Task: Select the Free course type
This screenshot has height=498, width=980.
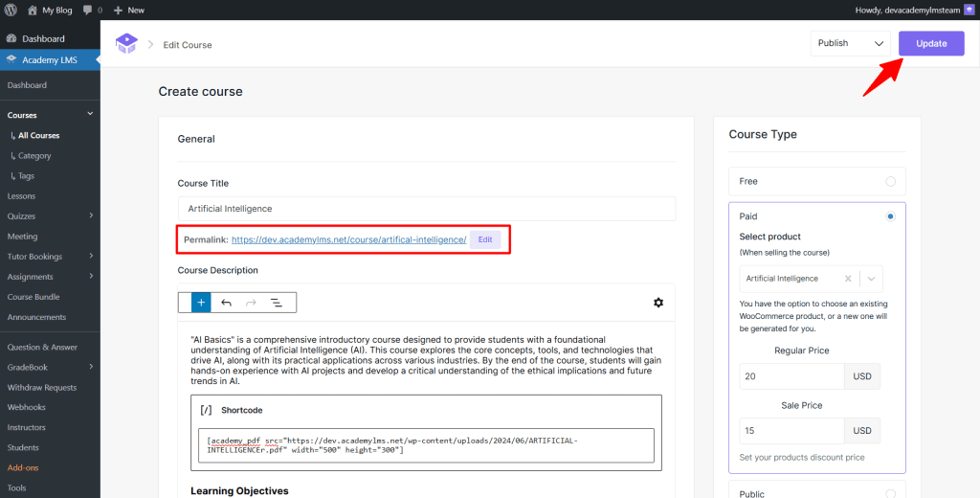Action: point(890,181)
